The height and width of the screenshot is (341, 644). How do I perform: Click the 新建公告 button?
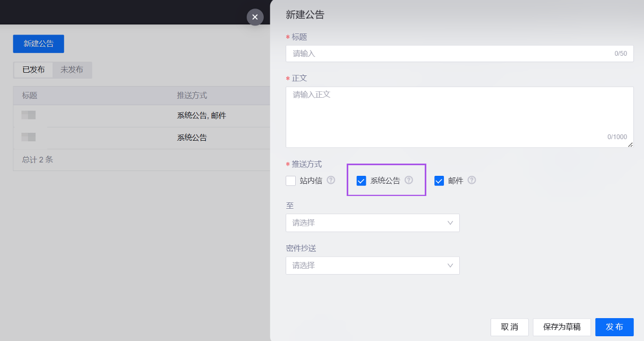(x=38, y=44)
